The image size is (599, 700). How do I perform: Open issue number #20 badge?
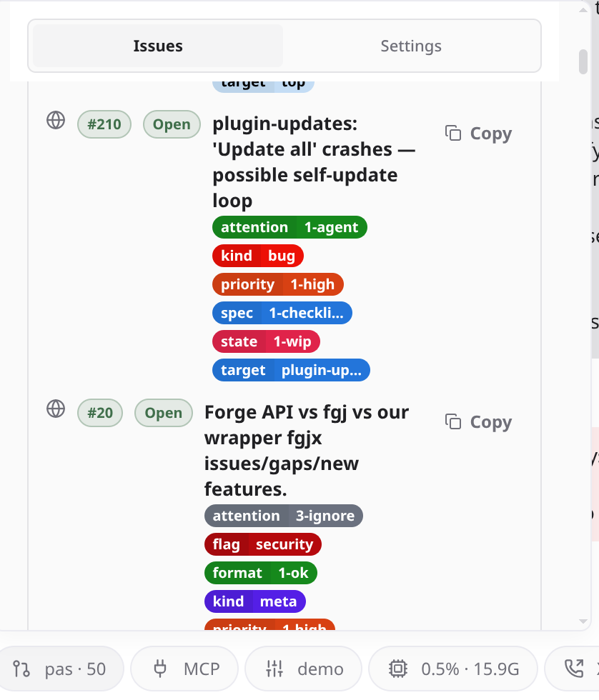[x=100, y=413]
